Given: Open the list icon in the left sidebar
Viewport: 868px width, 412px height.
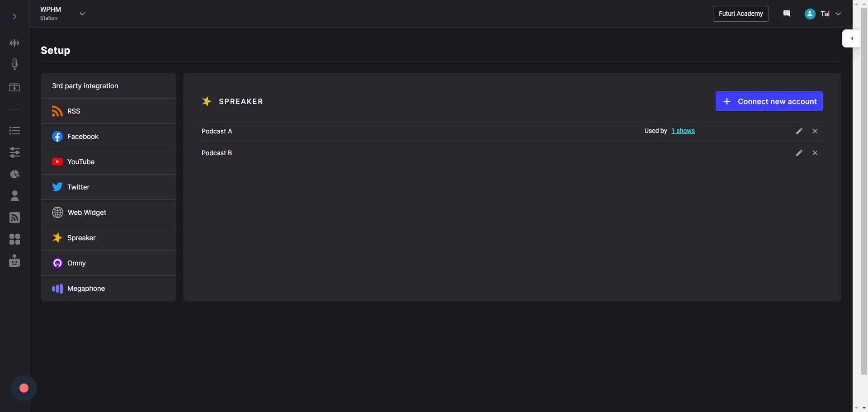Looking at the screenshot, I should [14, 131].
